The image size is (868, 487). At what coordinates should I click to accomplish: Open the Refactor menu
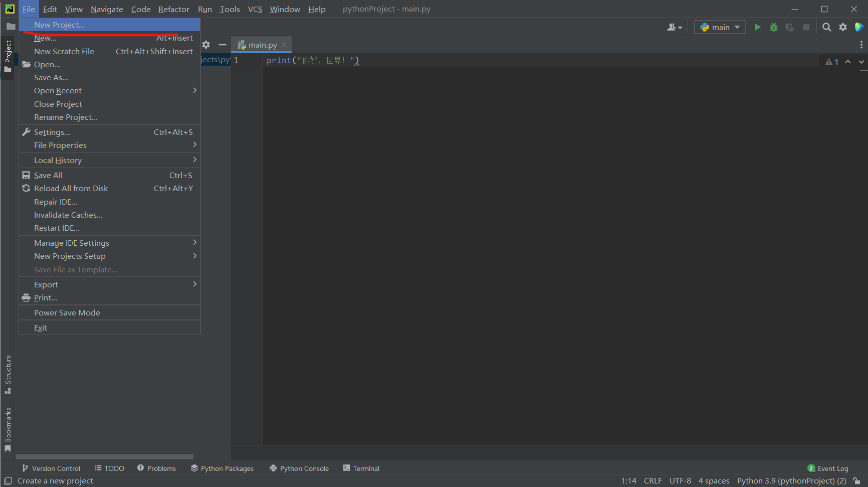[x=173, y=9]
